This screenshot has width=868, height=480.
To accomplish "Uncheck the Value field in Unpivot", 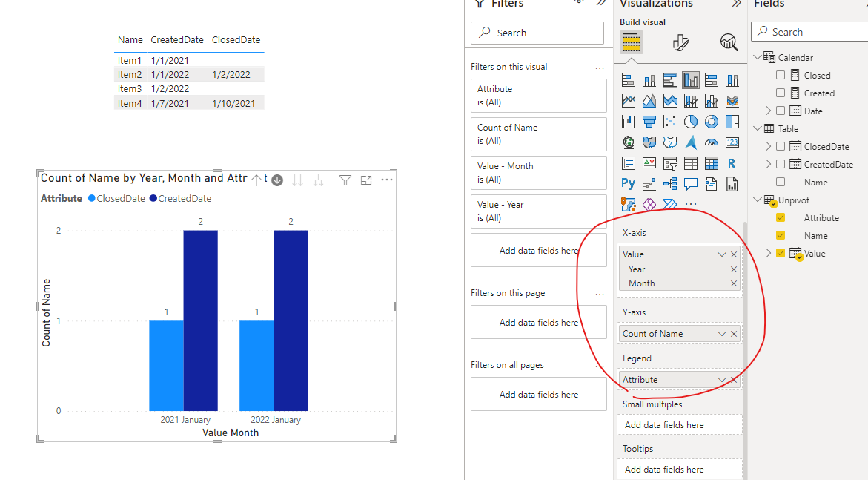I will (x=781, y=253).
